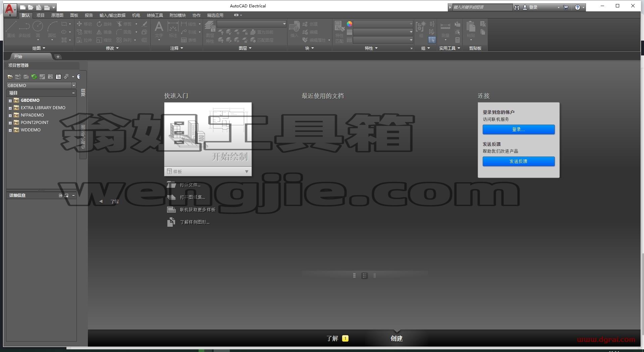Click the 缩放 scale tool
Screen dimensions: 644x352
click(104, 40)
